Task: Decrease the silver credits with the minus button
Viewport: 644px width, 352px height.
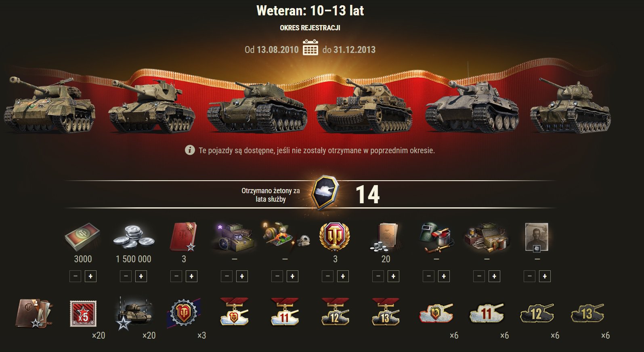Action: pyautogui.click(x=126, y=276)
